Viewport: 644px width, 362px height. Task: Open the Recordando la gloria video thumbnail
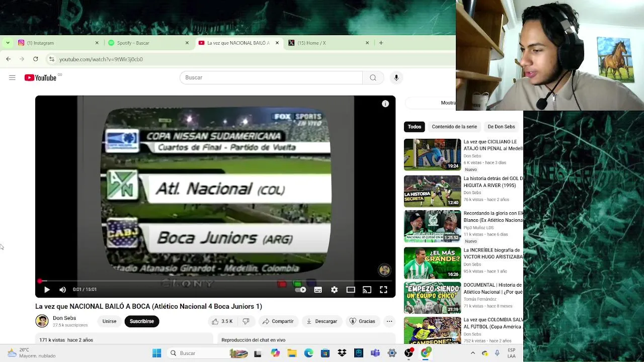coord(432,227)
